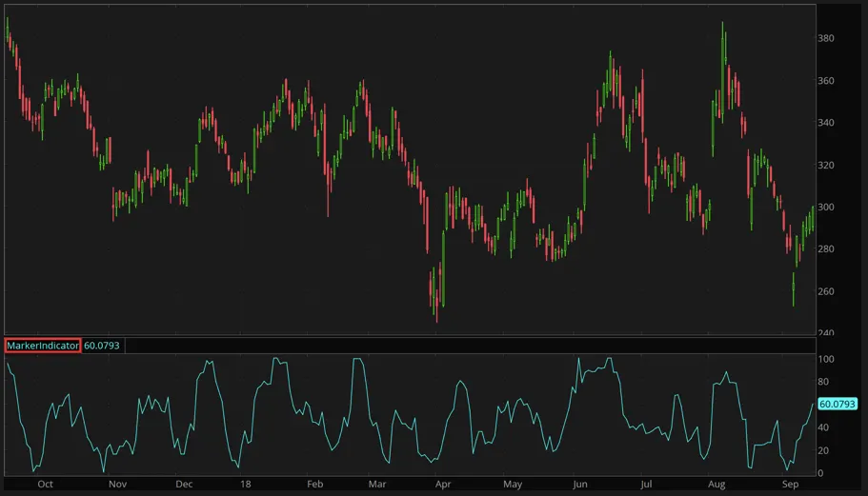Click the May label on time axis

click(x=513, y=484)
